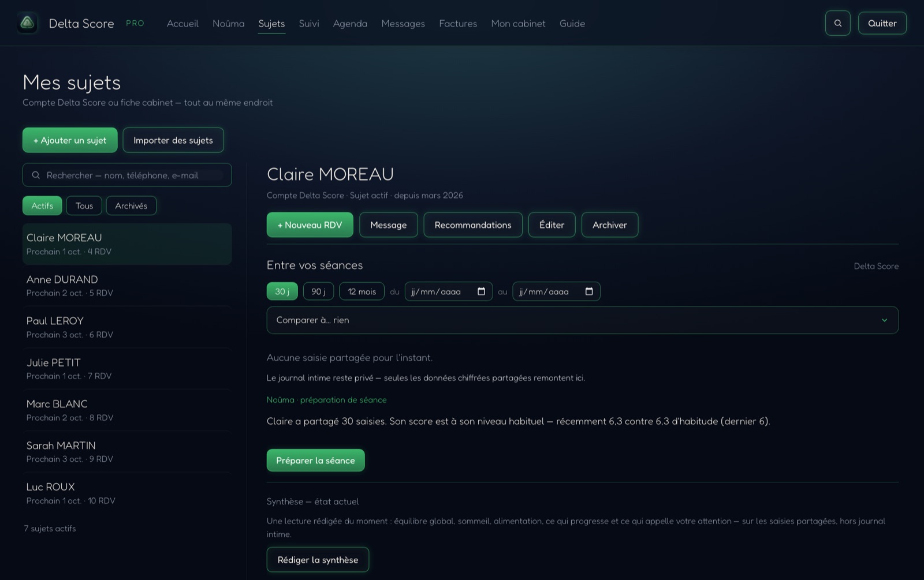
Task: Open Recommandations for Claire MOREAU
Action: coord(473,225)
